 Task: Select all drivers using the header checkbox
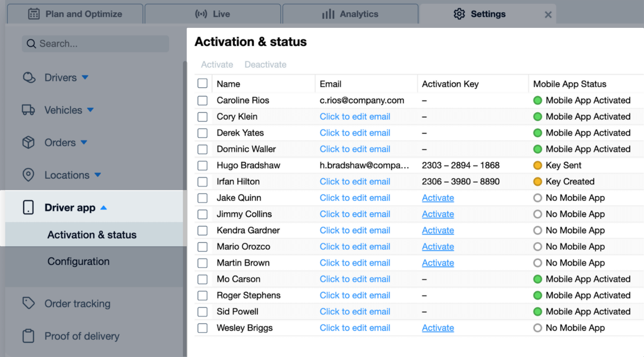pyautogui.click(x=202, y=83)
